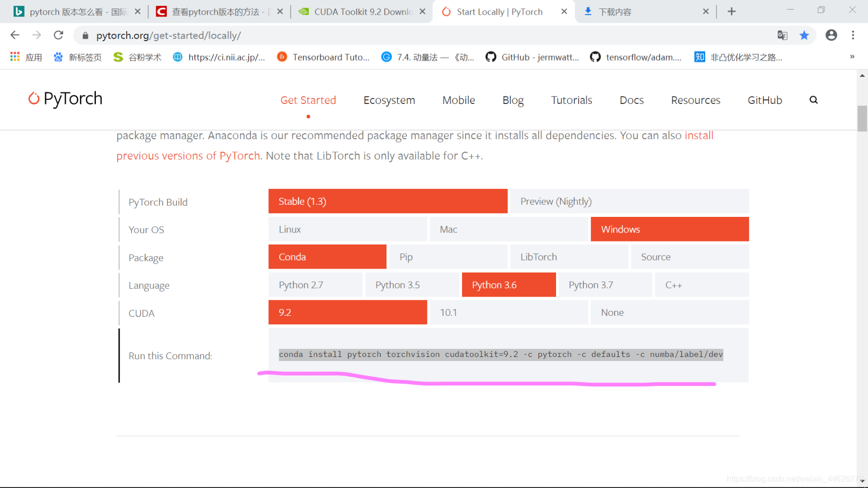
Task: Open Mobile nav item
Action: 459,100
